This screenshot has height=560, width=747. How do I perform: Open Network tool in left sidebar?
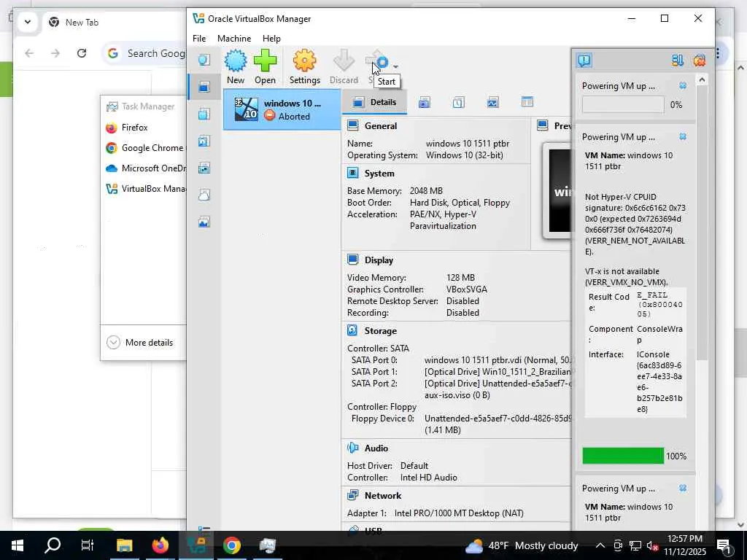click(204, 168)
